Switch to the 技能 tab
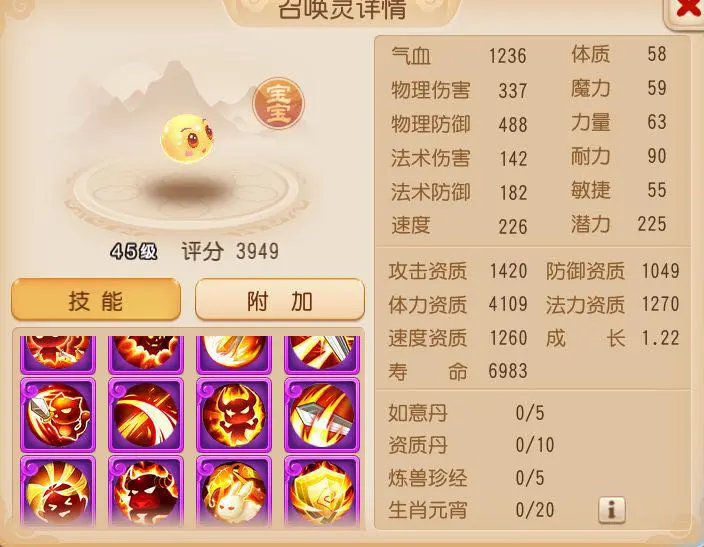This screenshot has height=547, width=704. (96, 300)
